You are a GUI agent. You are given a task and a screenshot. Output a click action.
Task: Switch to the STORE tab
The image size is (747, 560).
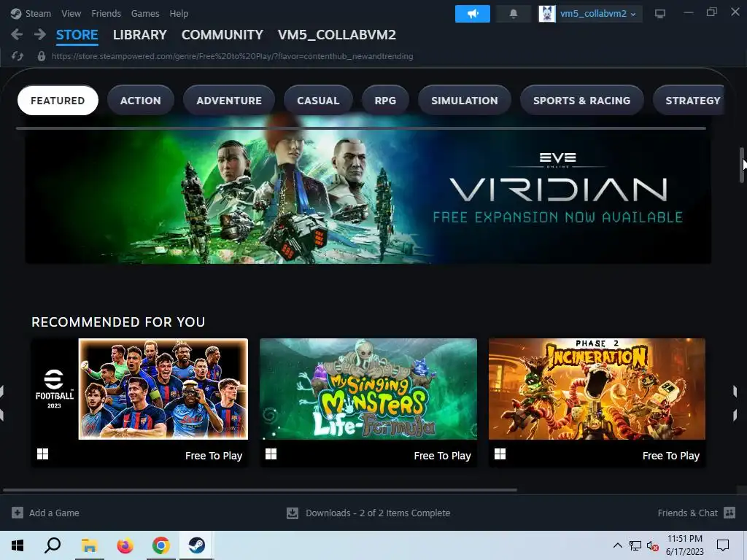point(77,35)
